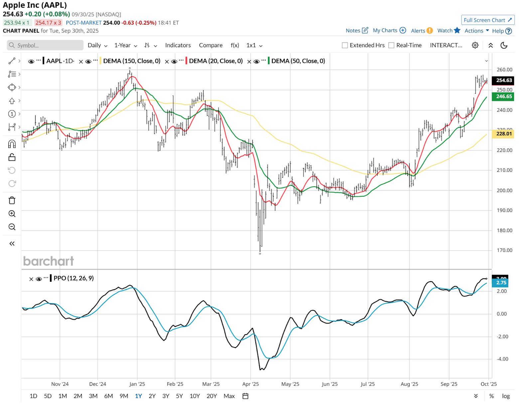532x404 pixels.
Task: Toggle the log scale
Action: 506,396
